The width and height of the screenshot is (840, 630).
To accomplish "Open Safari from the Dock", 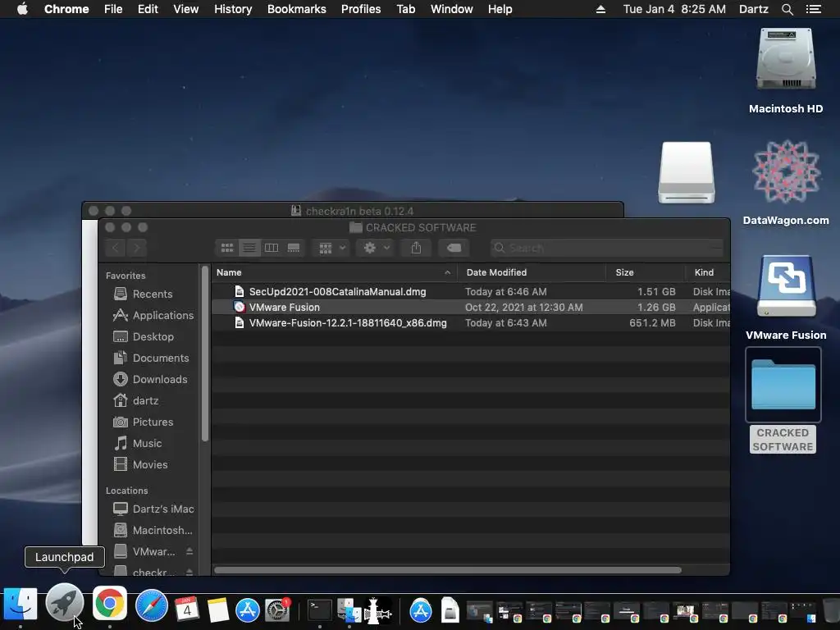I will tap(152, 606).
